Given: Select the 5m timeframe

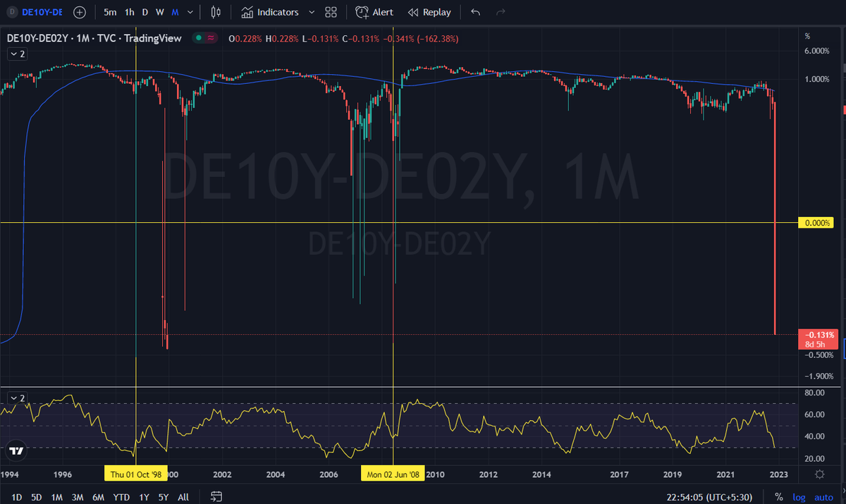Looking at the screenshot, I should (110, 12).
